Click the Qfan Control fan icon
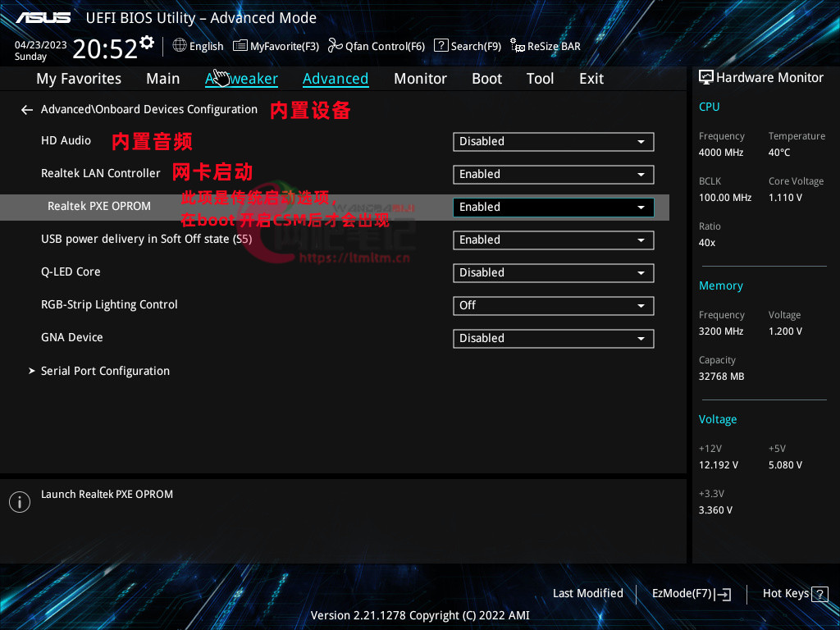The width and height of the screenshot is (840, 630). coord(336,46)
